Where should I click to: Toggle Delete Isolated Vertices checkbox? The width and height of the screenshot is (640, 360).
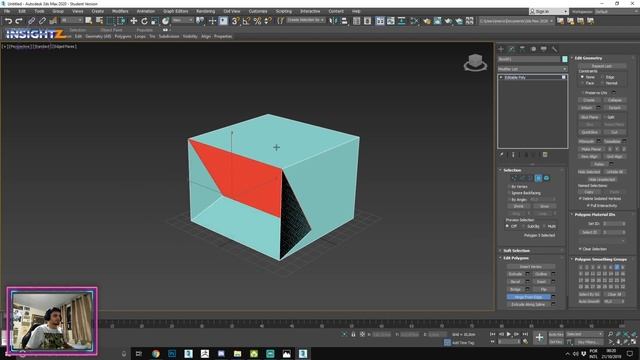580,198
